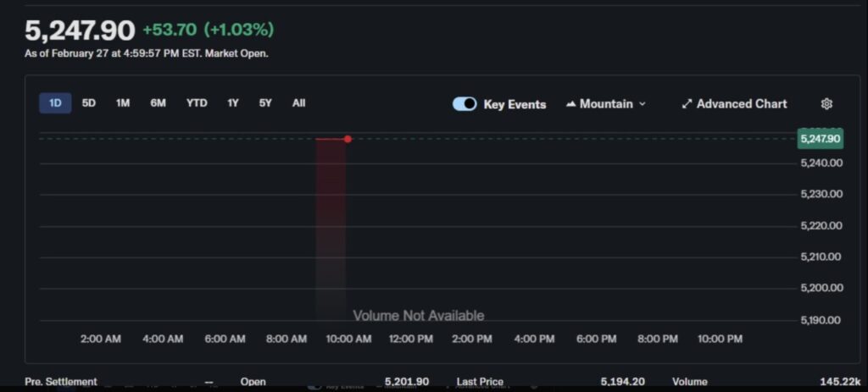
Task: Expand the Mountain chart type dropdown
Action: point(642,104)
